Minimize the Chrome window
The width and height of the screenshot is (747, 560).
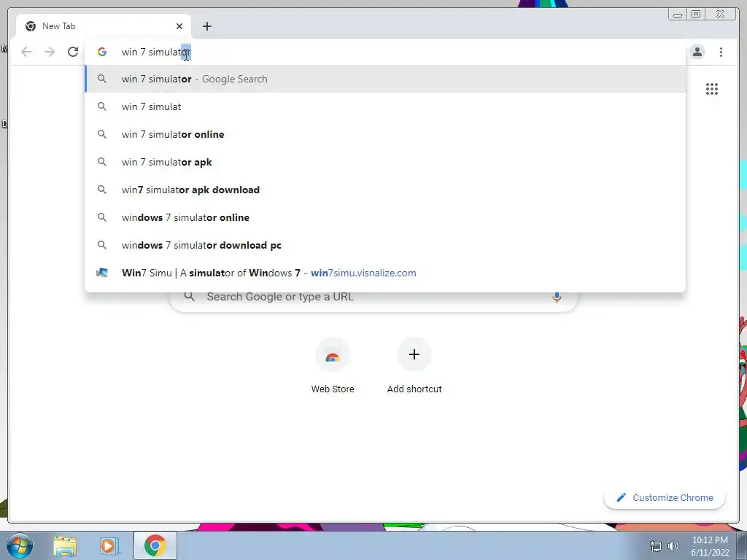click(678, 15)
